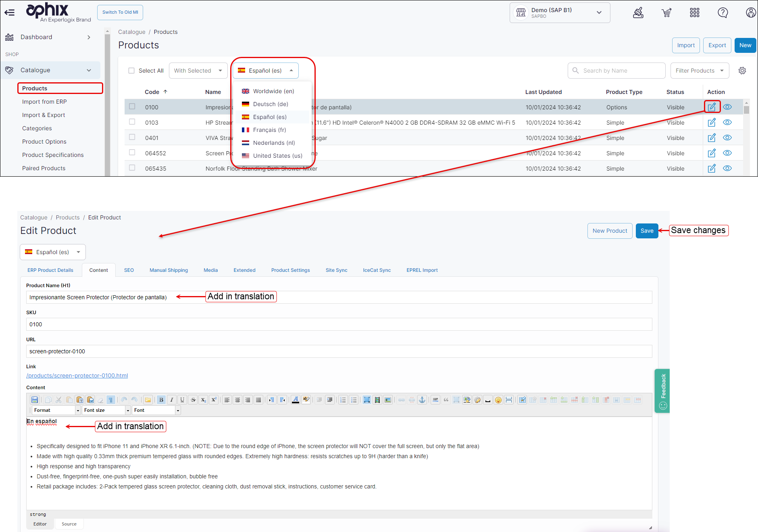The image size is (758, 532).
Task: Open the Font size dropdown in editor
Action: pyautogui.click(x=106, y=410)
